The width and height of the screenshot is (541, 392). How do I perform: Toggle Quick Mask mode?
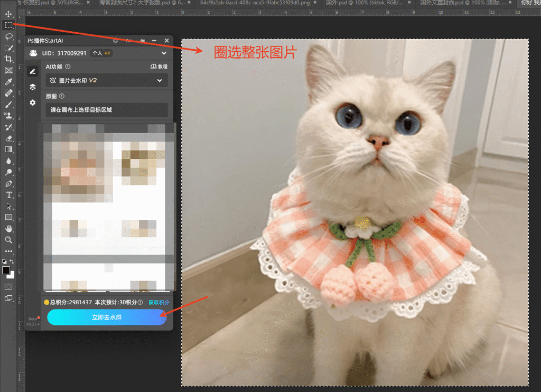pyautogui.click(x=8, y=286)
